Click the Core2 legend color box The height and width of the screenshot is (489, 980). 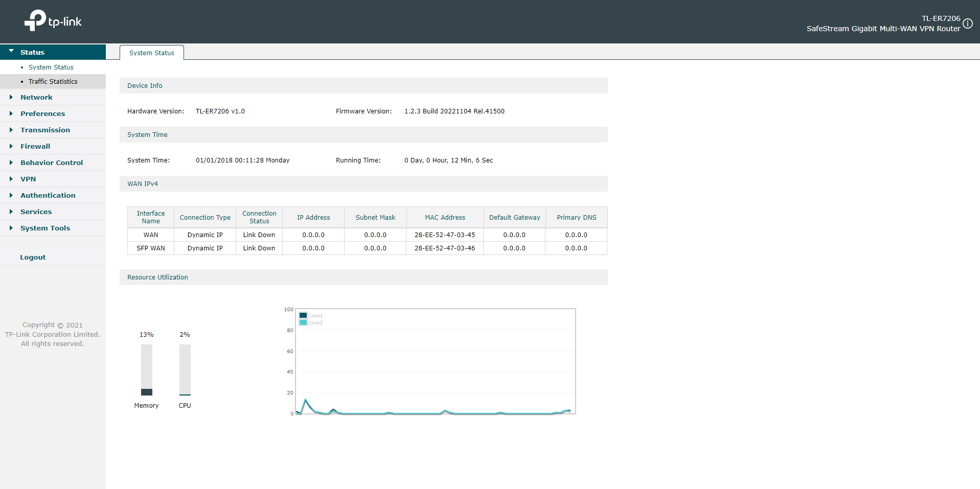point(303,322)
